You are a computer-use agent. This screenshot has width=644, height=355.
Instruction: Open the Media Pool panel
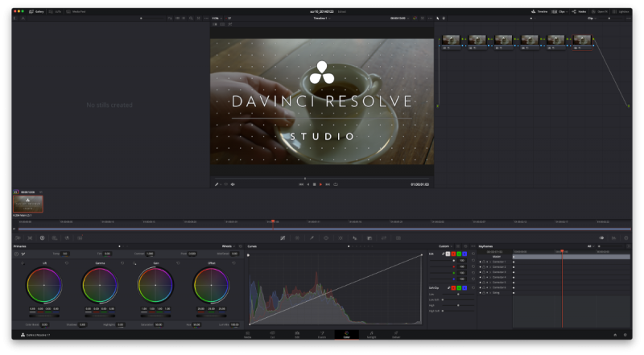[76, 12]
